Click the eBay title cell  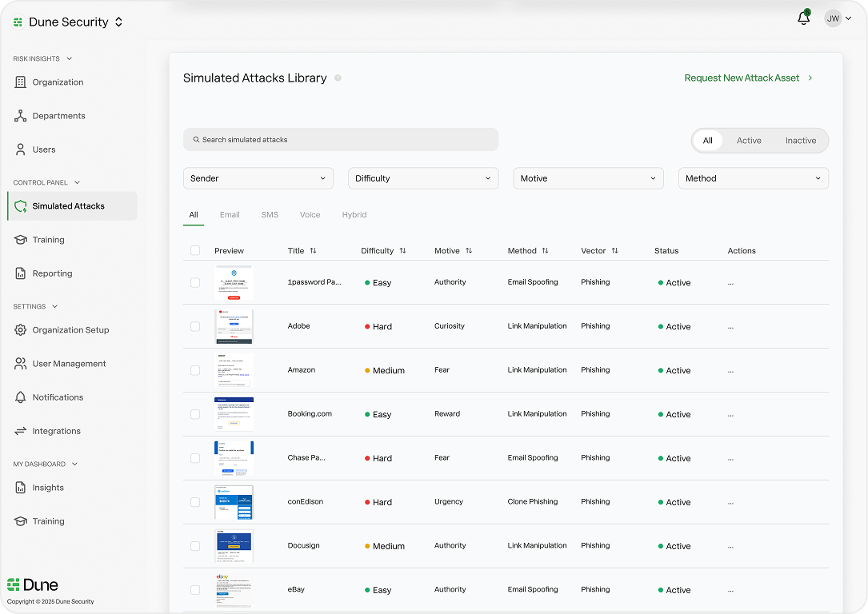296,590
